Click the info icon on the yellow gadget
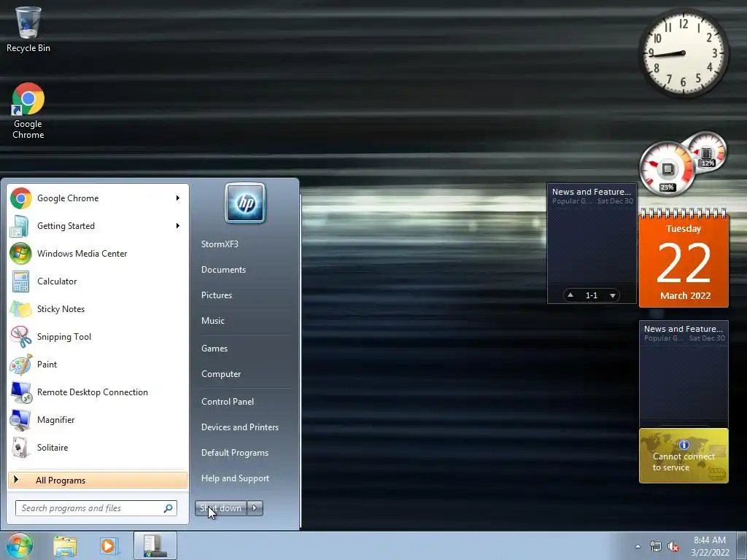Viewport: 747px width, 560px height. tap(684, 445)
